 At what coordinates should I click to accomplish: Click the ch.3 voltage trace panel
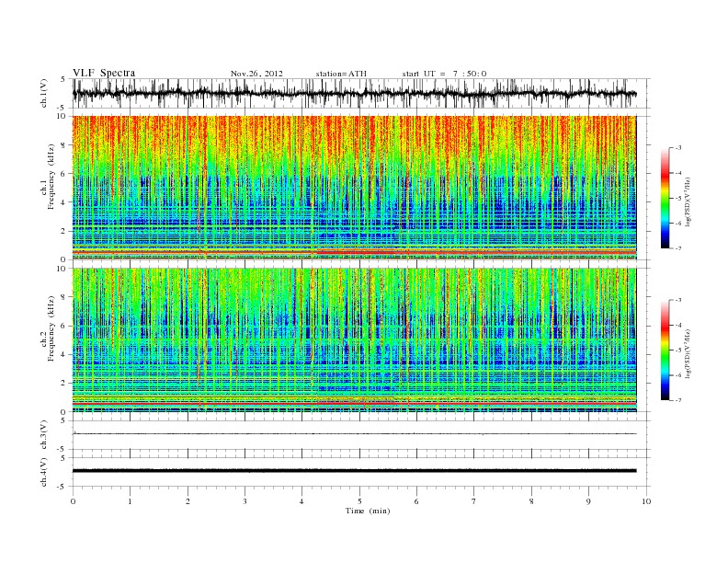361,435
